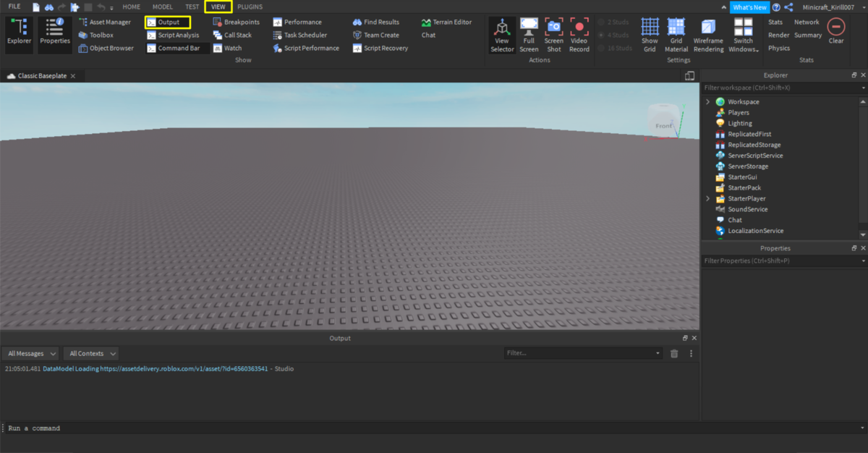Open the Output filter dropdown arrow
Image resolution: width=868 pixels, height=453 pixels.
click(658, 353)
